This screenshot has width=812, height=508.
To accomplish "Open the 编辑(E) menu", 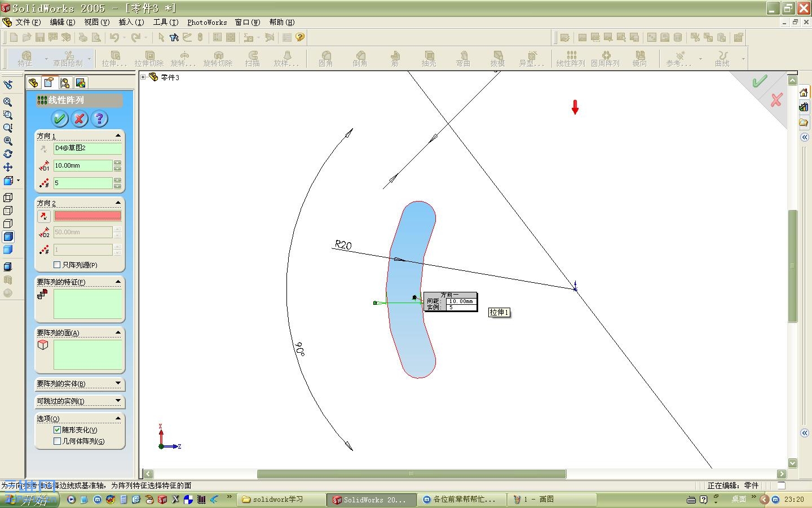I will (x=63, y=22).
